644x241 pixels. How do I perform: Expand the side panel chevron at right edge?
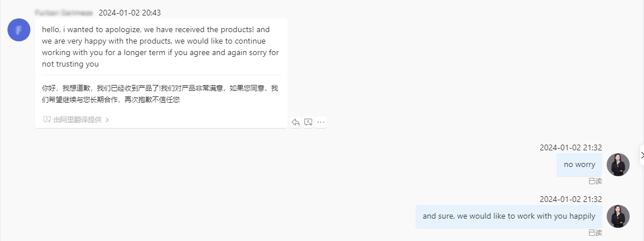click(x=642, y=155)
